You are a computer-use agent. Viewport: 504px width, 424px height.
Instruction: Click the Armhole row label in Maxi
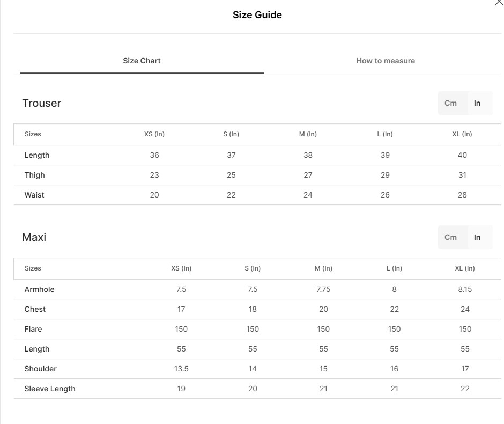tap(40, 289)
